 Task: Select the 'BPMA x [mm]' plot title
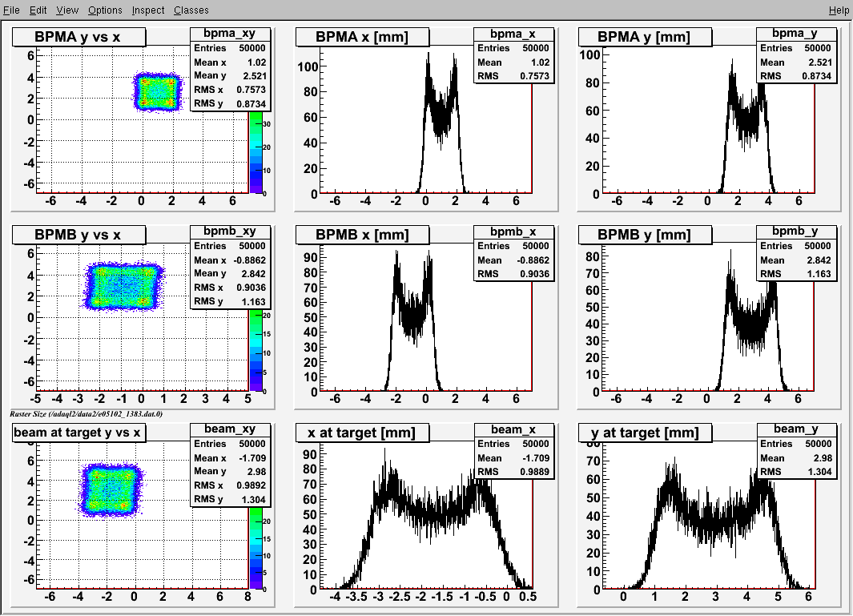[x=362, y=37]
